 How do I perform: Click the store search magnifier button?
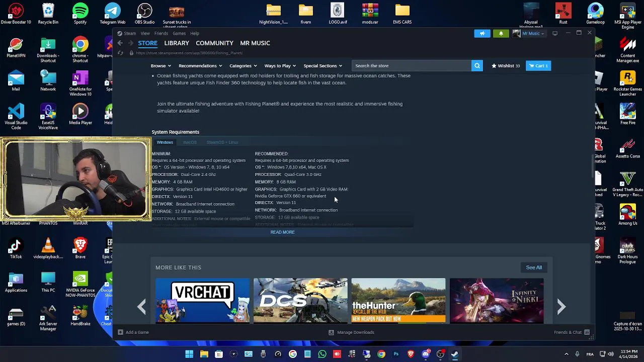(477, 66)
